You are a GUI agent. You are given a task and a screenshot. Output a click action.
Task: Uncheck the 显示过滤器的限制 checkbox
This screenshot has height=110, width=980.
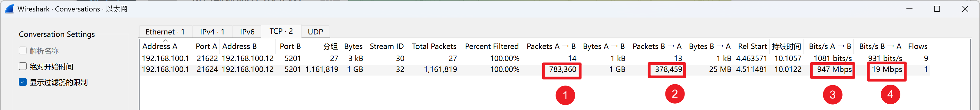click(22, 82)
